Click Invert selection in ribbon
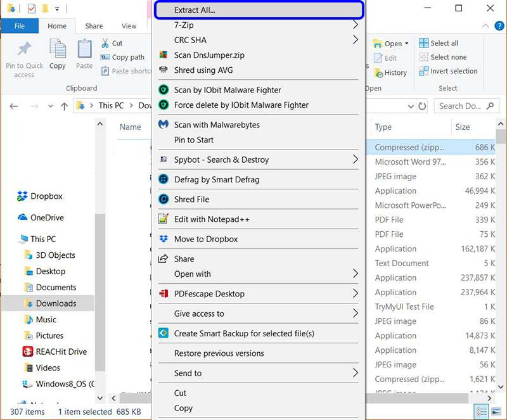507x420 pixels. tap(448, 71)
